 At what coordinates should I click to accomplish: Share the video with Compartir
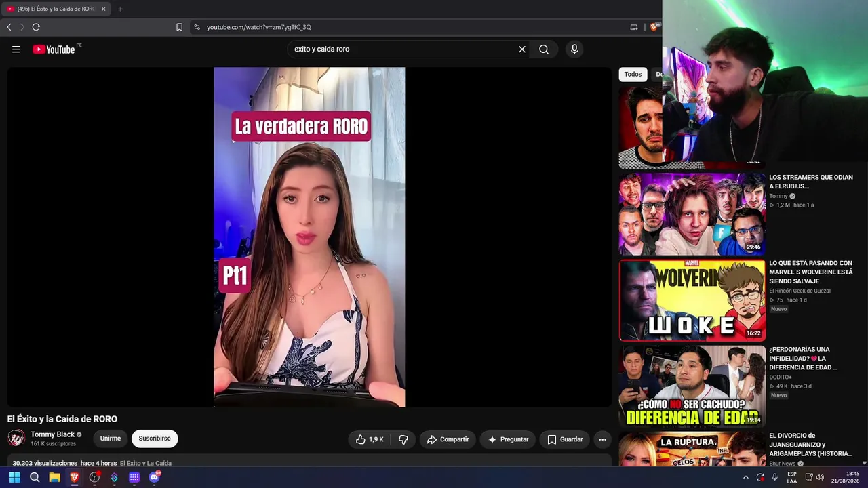pyautogui.click(x=448, y=439)
